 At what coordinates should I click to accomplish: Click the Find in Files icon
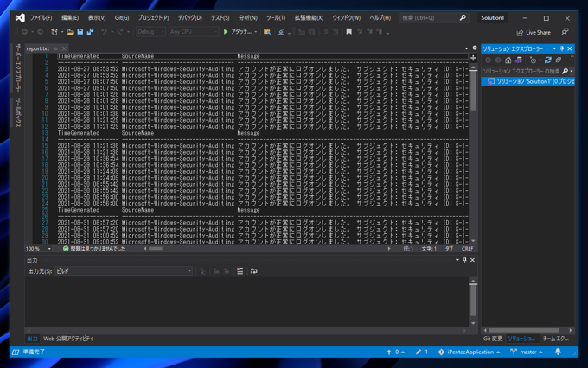pos(267,32)
